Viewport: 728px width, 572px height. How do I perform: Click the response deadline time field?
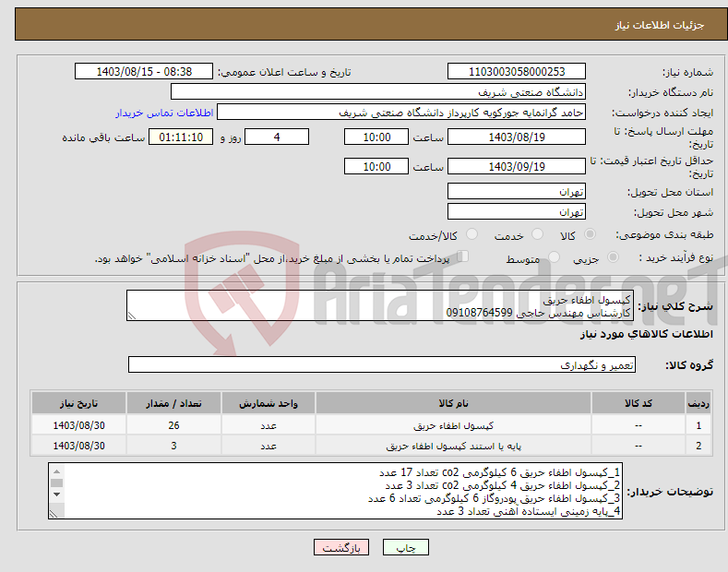tap(376, 137)
